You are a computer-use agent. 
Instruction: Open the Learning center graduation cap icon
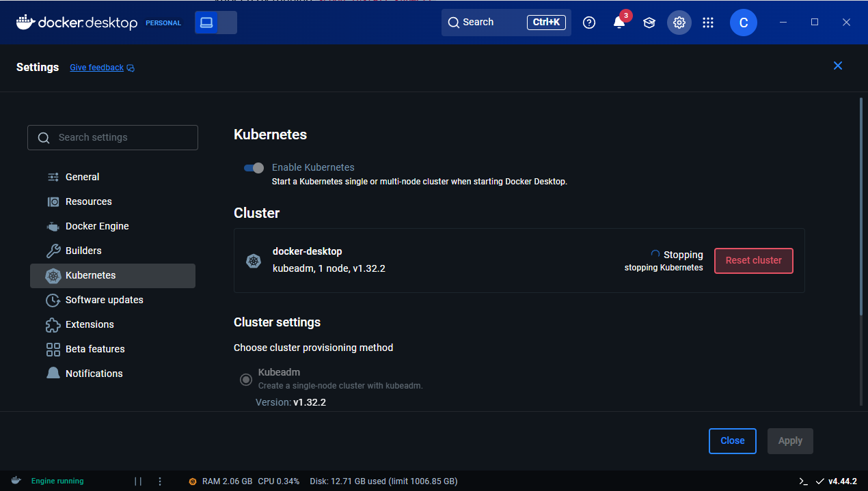[649, 23]
